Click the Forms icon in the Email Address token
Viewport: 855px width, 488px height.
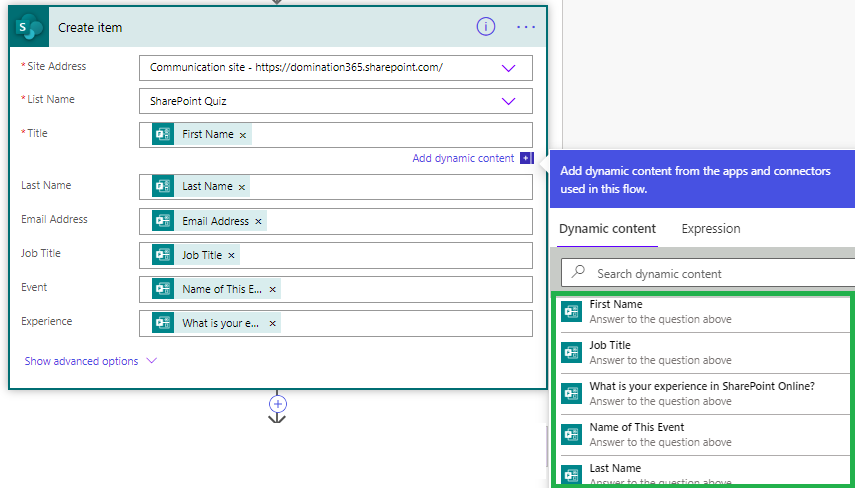pos(163,221)
